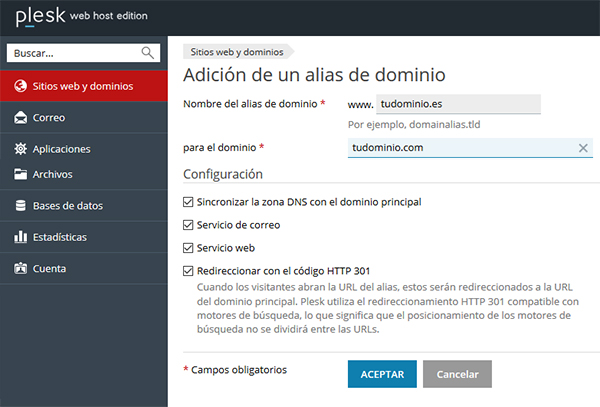Click the Por ejemplo, domainalias.tld hint
This screenshot has height=407, width=600.
[x=414, y=125]
